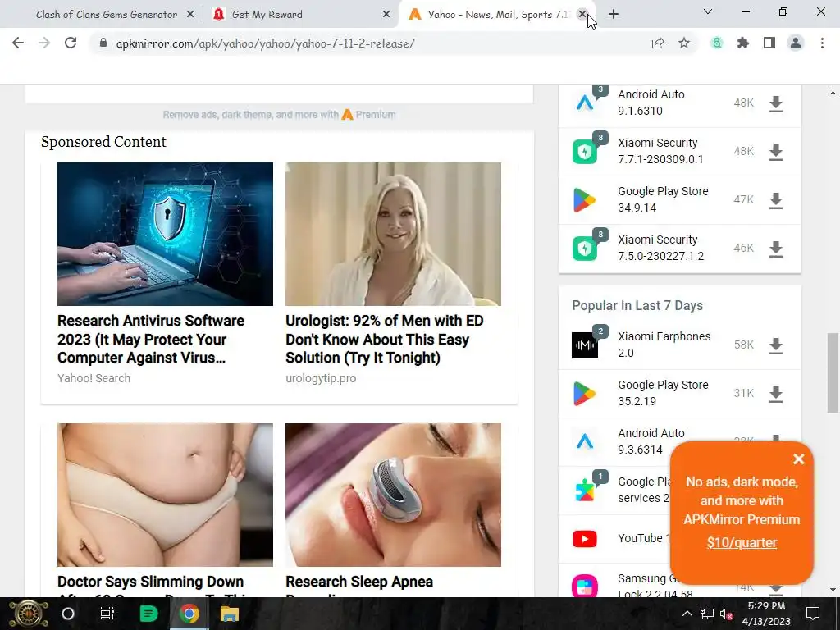Click the Android Auto 9.3.6314 app icon
This screenshot has height=630, width=840.
pos(584,441)
